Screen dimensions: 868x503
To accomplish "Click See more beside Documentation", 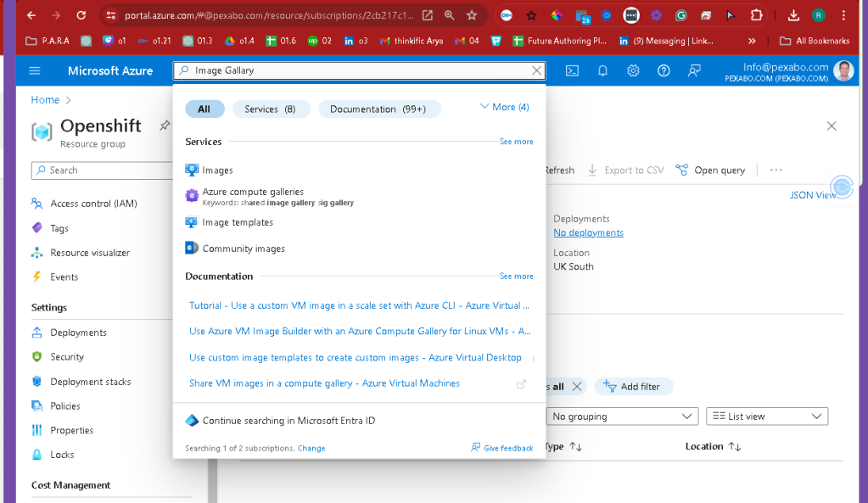I will (517, 277).
